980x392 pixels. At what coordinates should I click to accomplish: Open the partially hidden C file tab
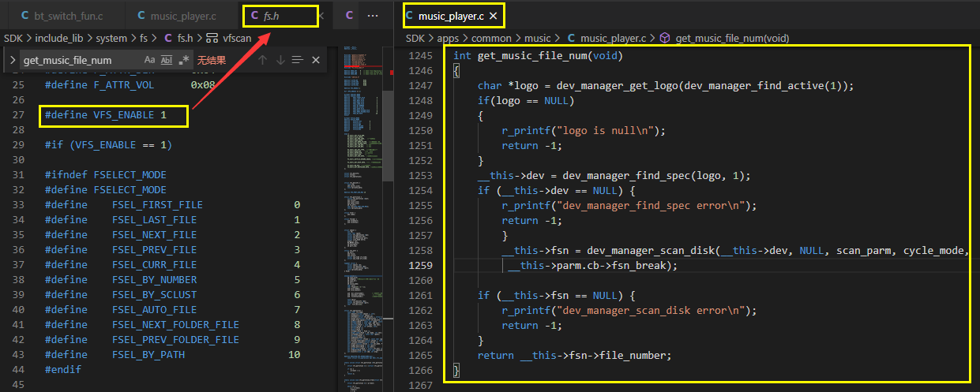348,16
